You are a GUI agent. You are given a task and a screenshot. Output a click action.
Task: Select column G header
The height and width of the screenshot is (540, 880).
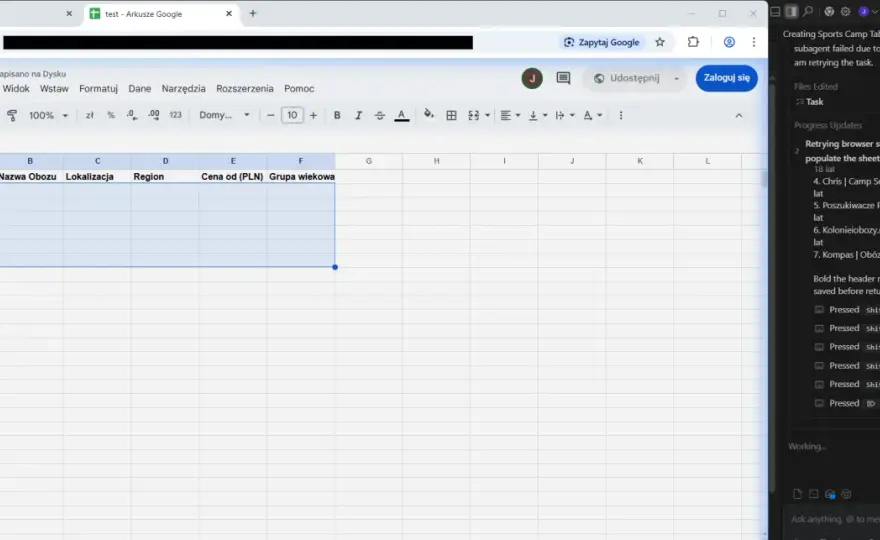click(369, 161)
